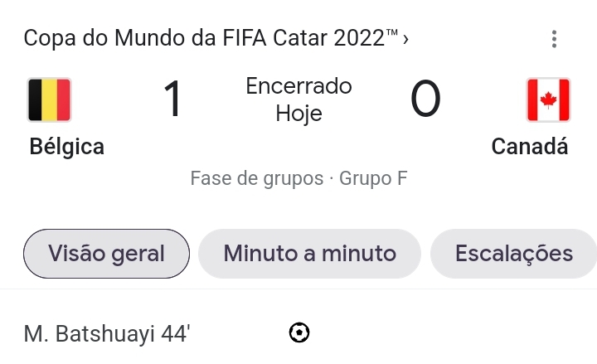597x364 pixels.
Task: Click the soccer ball goal icon
Action: point(299,332)
